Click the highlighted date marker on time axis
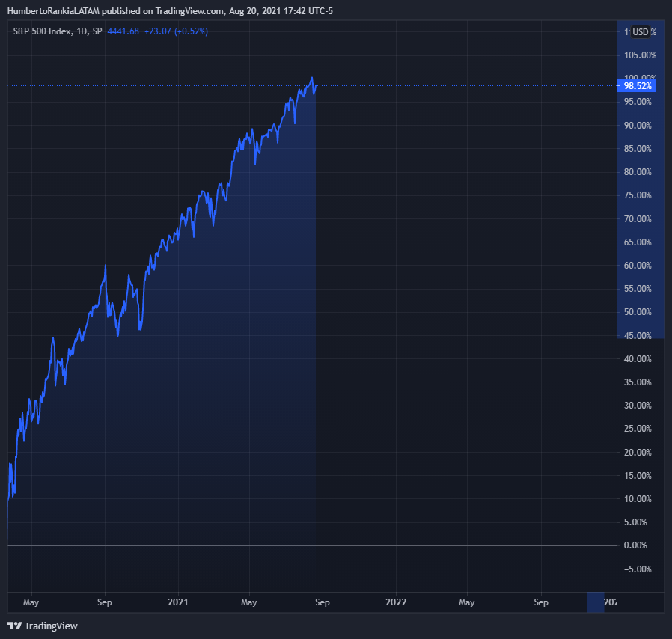Image resolution: width=672 pixels, height=639 pixels. (x=595, y=602)
